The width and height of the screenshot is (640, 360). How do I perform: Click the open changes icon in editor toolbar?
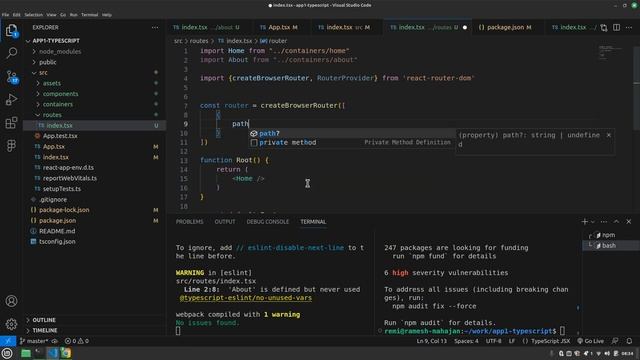coord(604,27)
